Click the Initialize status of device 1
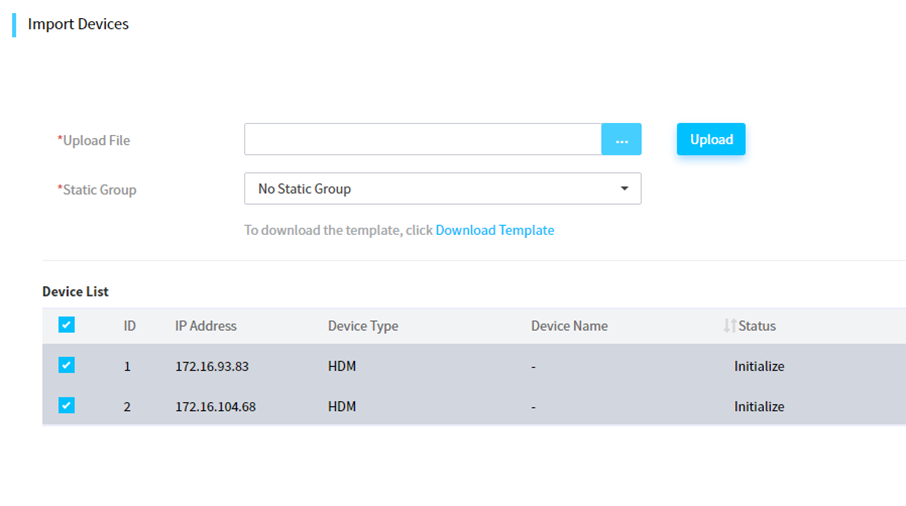Image resolution: width=906 pixels, height=506 pixels. pyautogui.click(x=759, y=366)
